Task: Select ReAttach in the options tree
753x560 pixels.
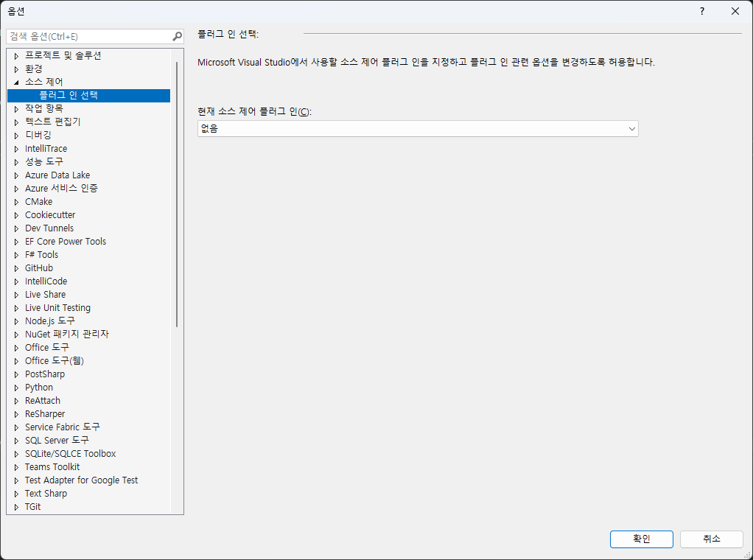Action: point(43,401)
